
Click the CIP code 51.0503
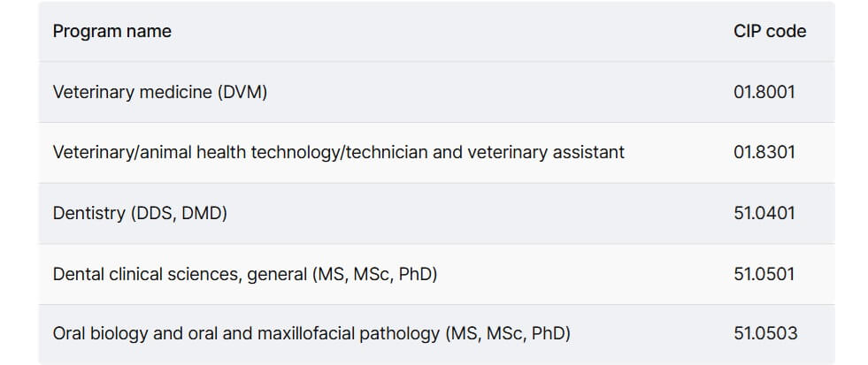(765, 333)
